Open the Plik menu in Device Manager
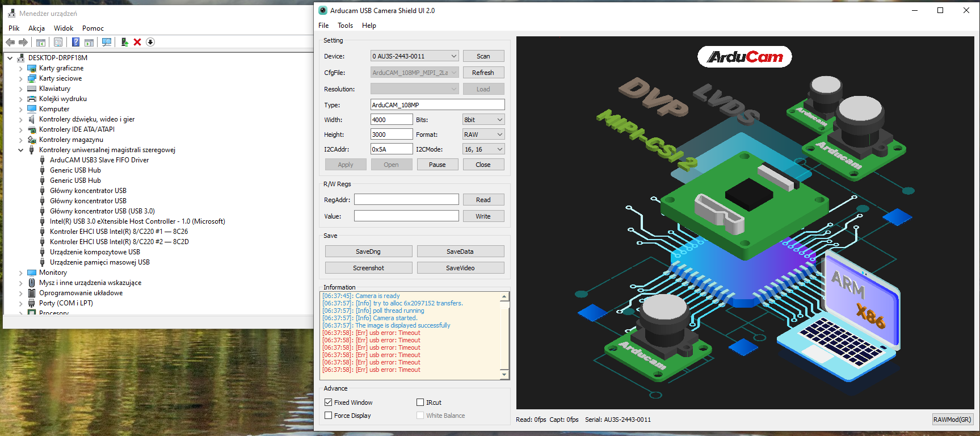The height and width of the screenshot is (436, 980). tap(14, 28)
